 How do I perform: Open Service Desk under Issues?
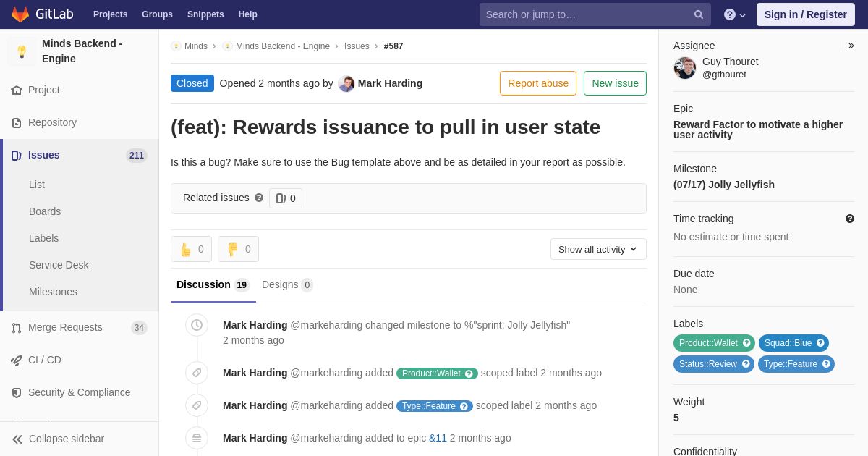click(59, 265)
